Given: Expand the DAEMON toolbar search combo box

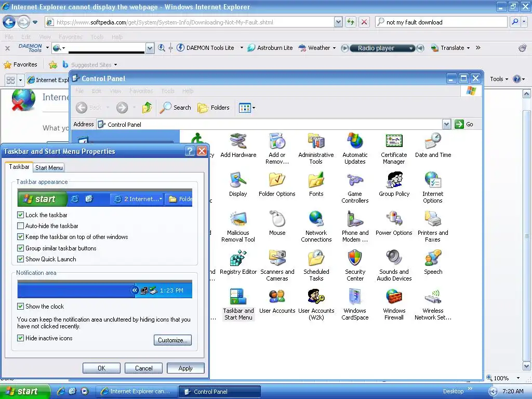Looking at the screenshot, I should click(149, 48).
